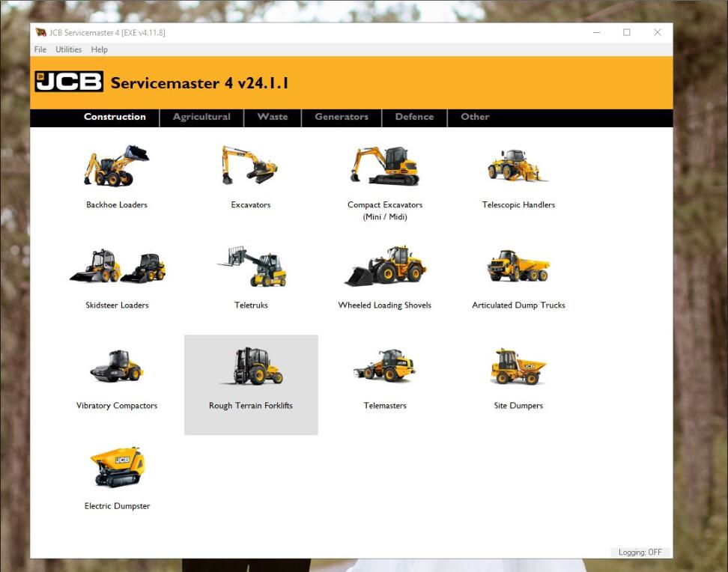Close the JCB Servicemaster window
The width and height of the screenshot is (728, 572).
coord(658,32)
